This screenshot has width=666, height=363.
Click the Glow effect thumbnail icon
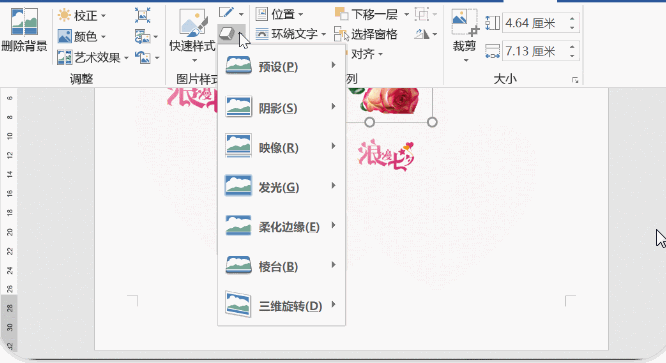[238, 186]
